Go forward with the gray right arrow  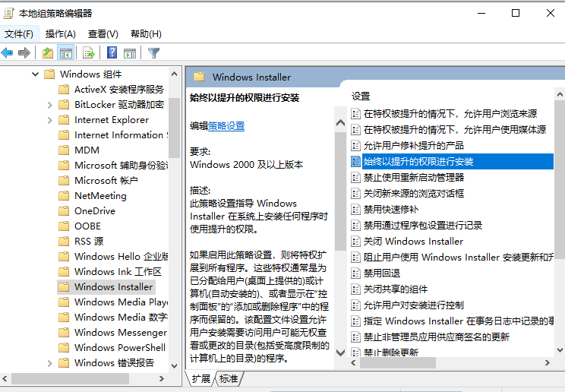24,53
